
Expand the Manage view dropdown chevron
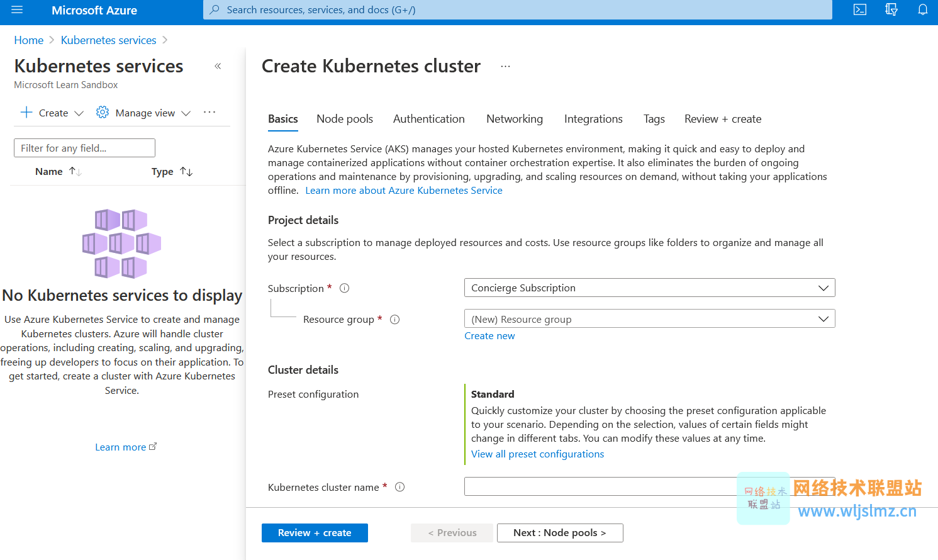[x=186, y=113]
